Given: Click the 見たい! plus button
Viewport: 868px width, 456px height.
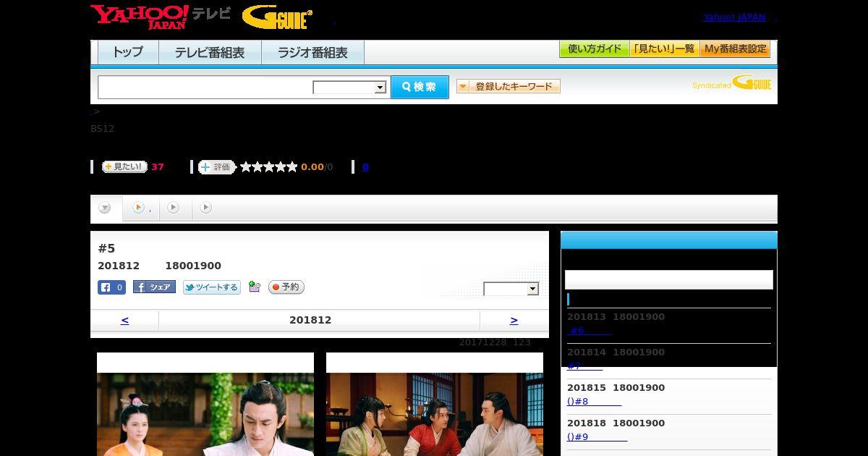Looking at the screenshot, I should 124,166.
